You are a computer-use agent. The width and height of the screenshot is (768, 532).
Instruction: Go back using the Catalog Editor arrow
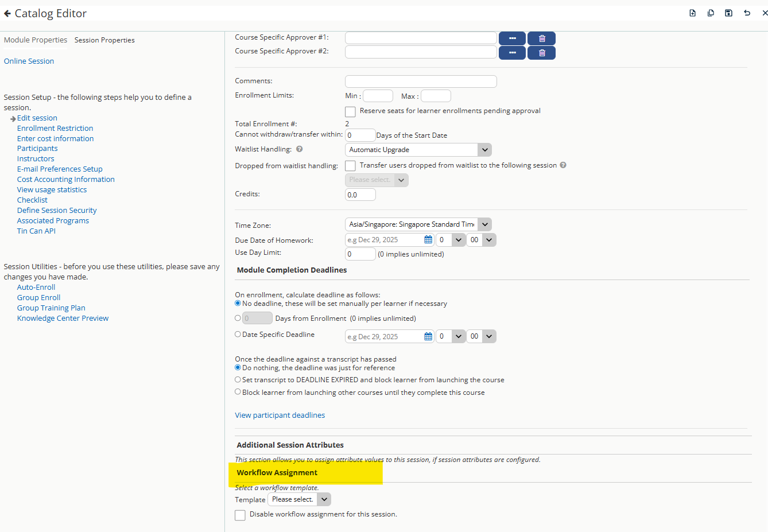coord(7,13)
